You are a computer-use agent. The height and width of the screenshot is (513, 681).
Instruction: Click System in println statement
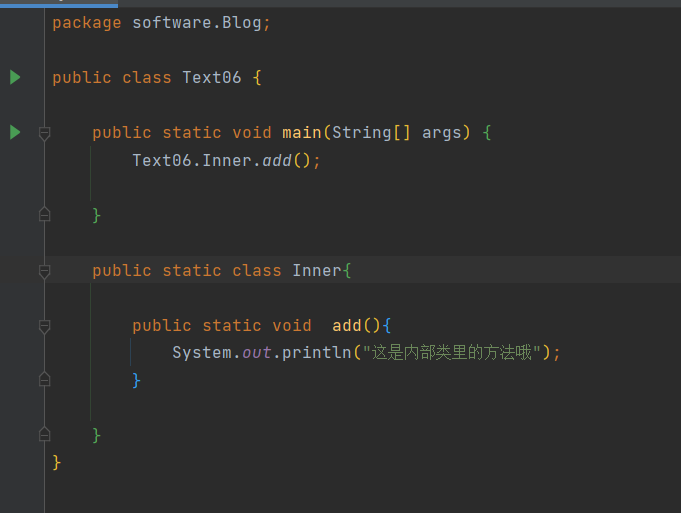tap(202, 353)
